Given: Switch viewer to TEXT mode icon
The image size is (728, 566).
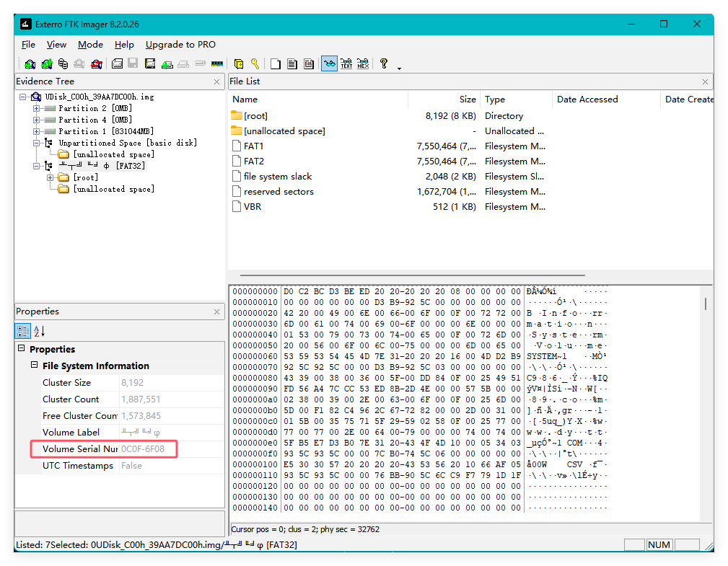Looking at the screenshot, I should [346, 64].
